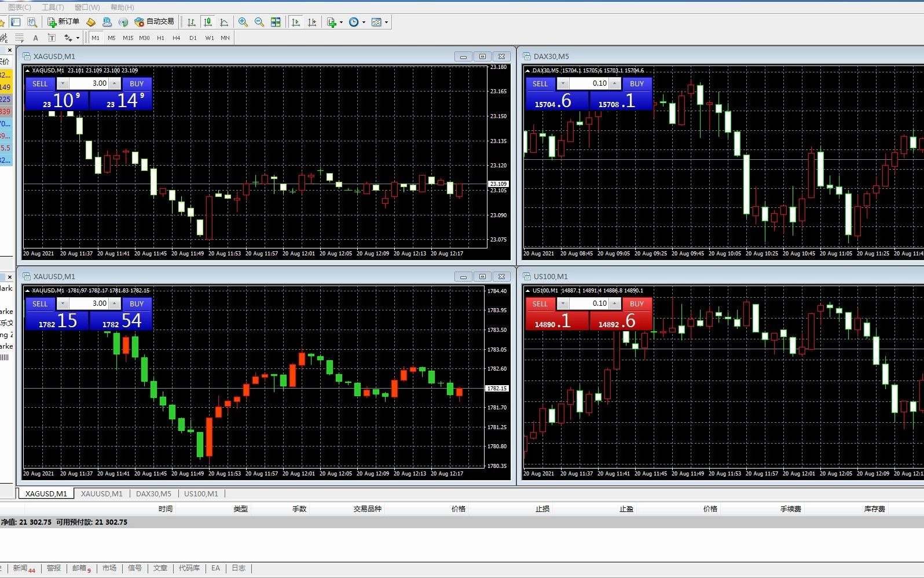
Task: Click the add indicators icon
Action: 332,22
